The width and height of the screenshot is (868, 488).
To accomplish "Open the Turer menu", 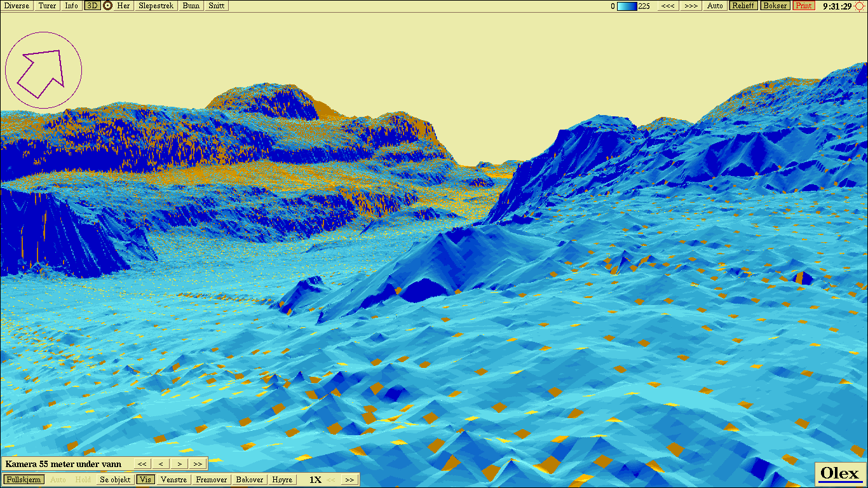I will 47,6.
